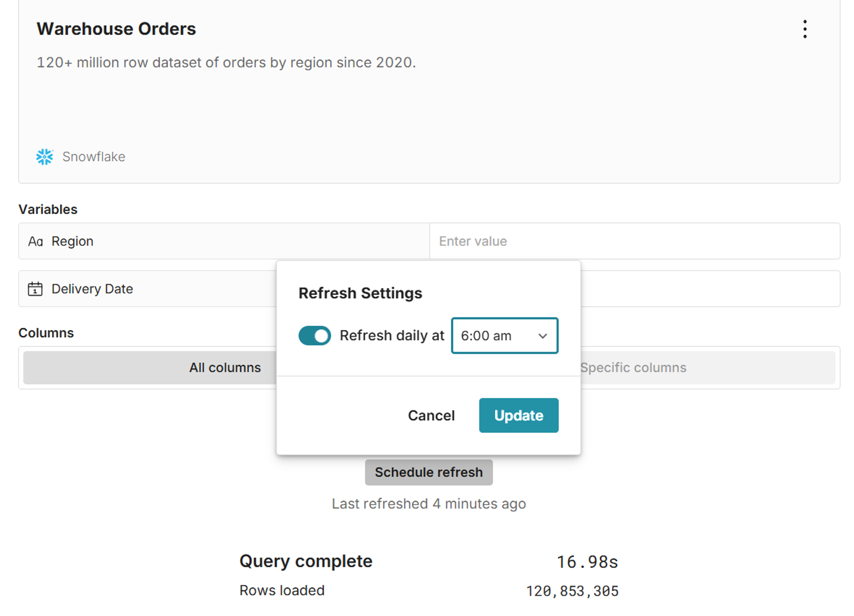Viewport: 854px width, 616px height.
Task: Select the Region variable label
Action: tap(72, 241)
